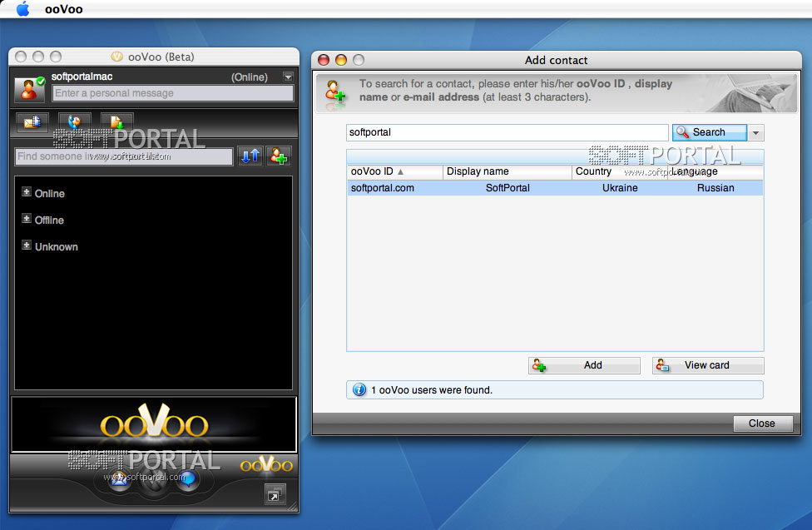Viewport: 812px width, 530px height.
Task: Open the Apple menu
Action: coord(22,9)
